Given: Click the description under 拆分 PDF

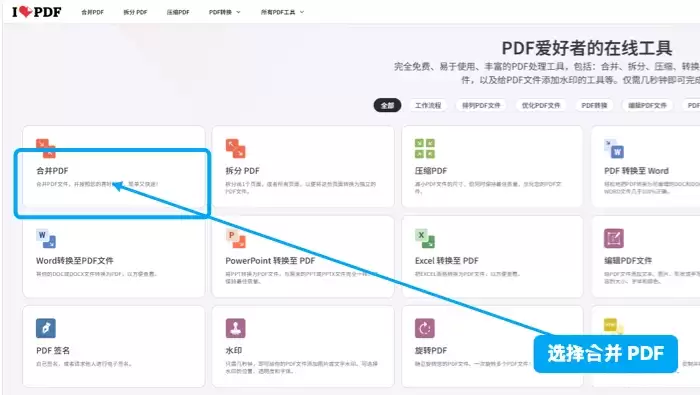Looking at the screenshot, I should [x=300, y=187].
